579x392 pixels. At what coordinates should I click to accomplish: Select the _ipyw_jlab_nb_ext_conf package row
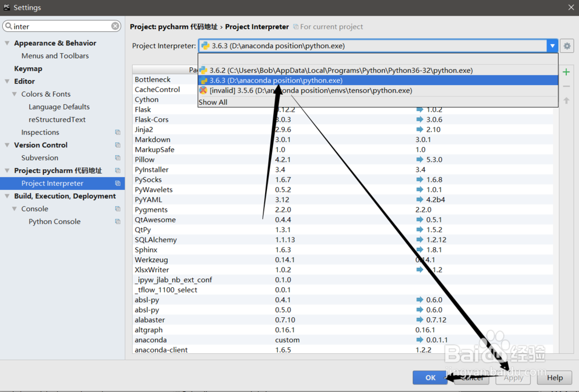pos(343,280)
